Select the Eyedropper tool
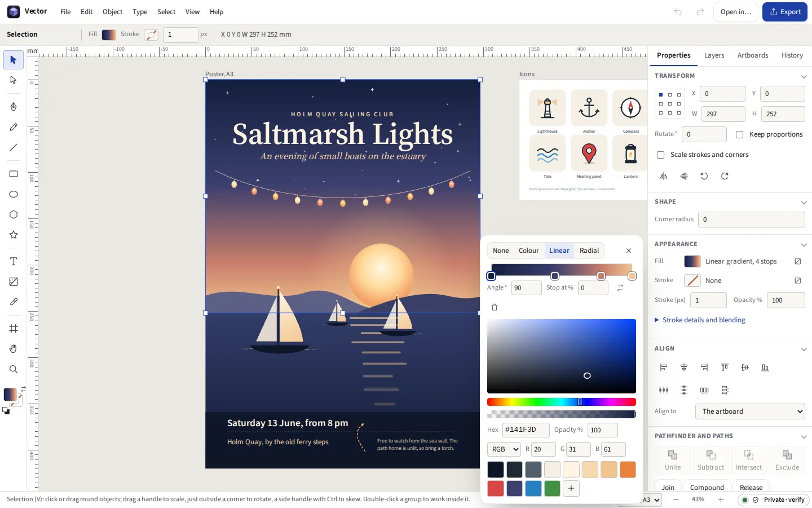This screenshot has height=508, width=812. click(x=14, y=302)
